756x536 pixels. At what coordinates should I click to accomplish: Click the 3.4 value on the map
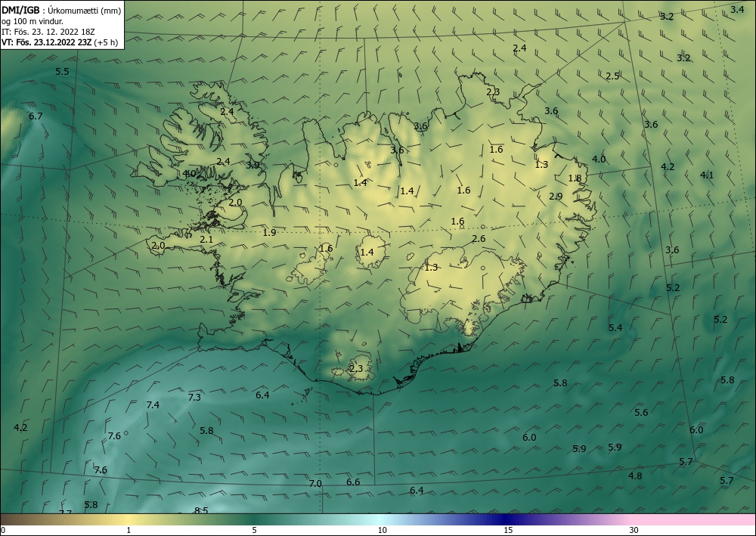click(737, 8)
